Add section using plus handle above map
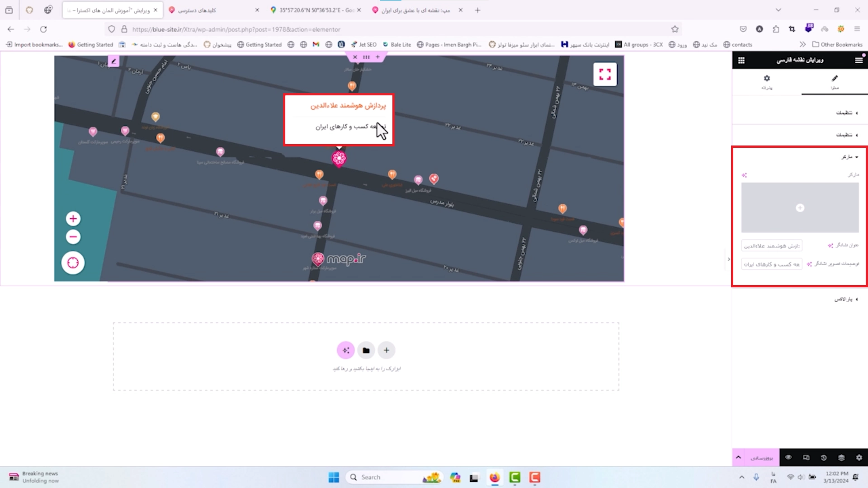This screenshot has height=488, width=868. pos(378,57)
